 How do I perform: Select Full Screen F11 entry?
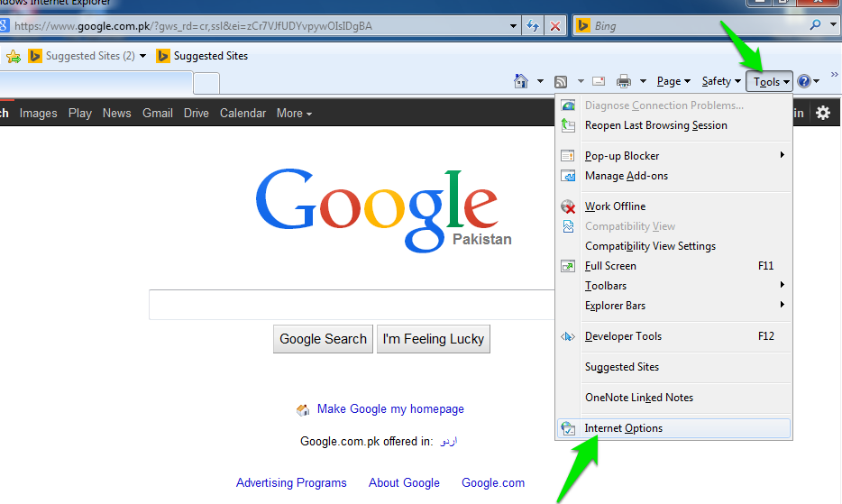click(674, 266)
